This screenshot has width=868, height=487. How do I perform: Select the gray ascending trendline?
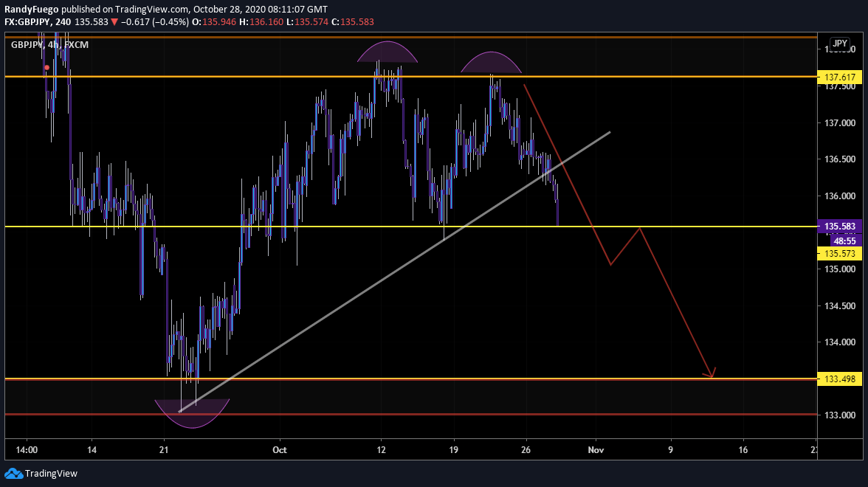[395, 272]
